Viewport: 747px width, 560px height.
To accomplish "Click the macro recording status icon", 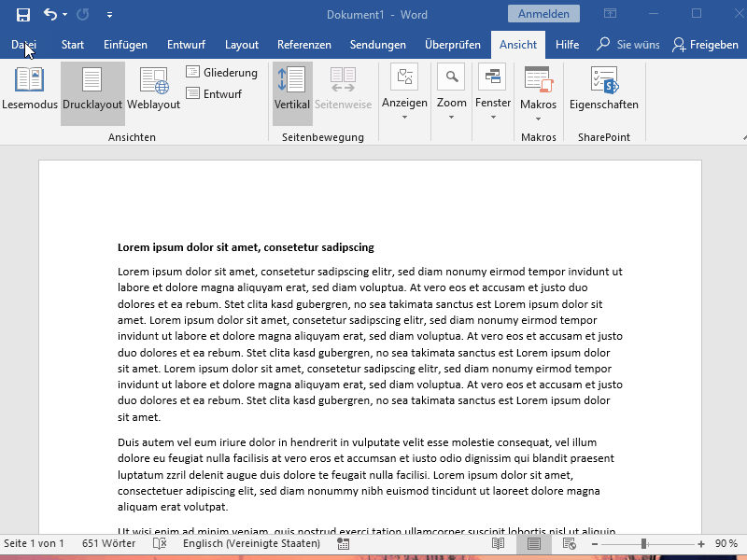I will point(343,543).
